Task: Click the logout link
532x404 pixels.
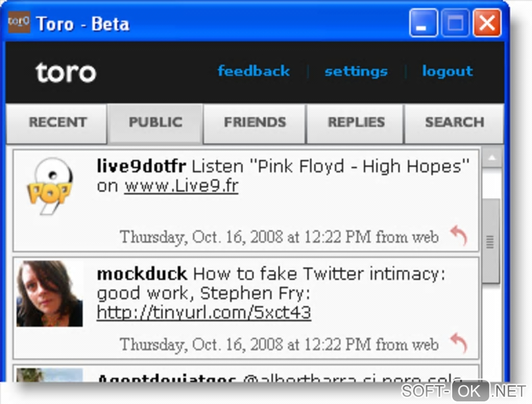Action: [x=448, y=72]
